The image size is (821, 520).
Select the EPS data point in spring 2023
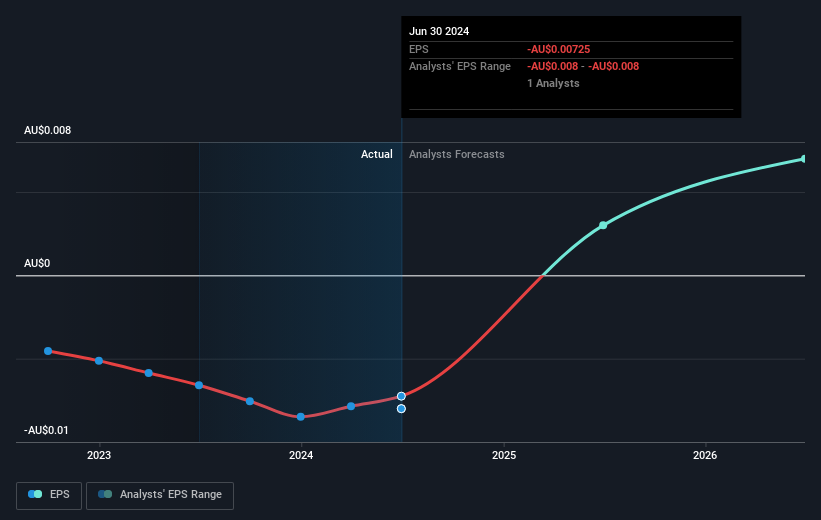149,373
